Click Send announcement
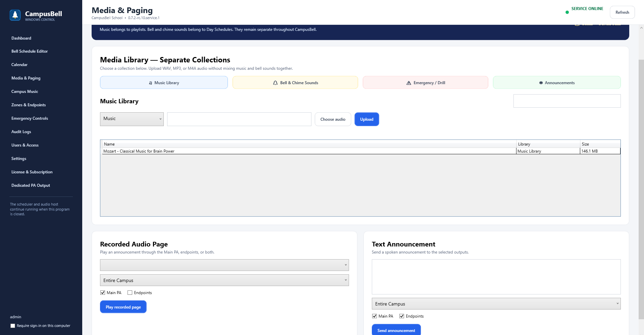Image resolution: width=644 pixels, height=335 pixels. click(396, 330)
